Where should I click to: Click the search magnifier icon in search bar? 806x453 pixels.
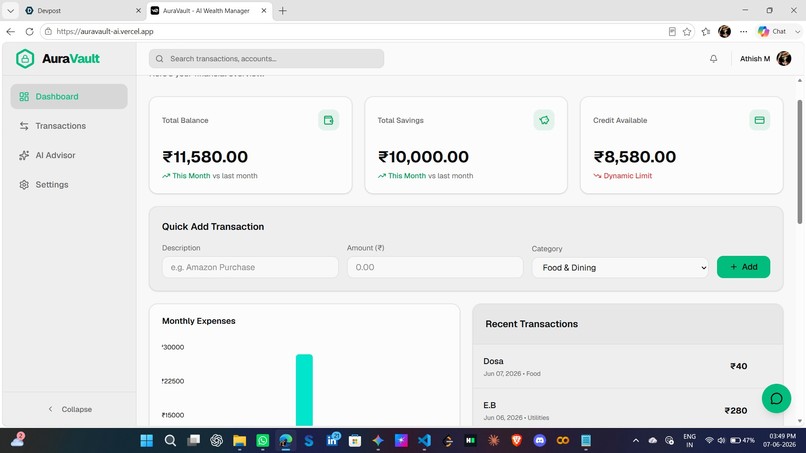pos(159,59)
